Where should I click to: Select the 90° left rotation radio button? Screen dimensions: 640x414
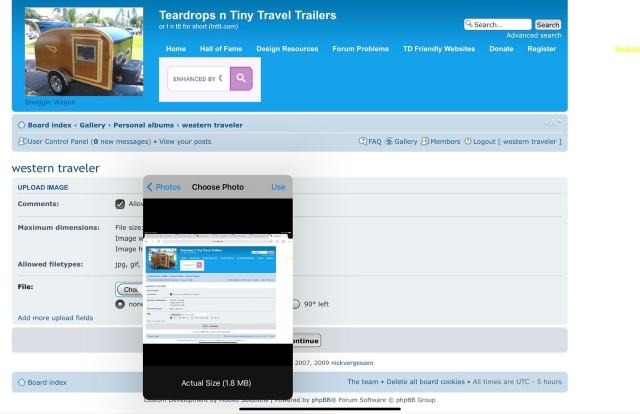point(296,304)
